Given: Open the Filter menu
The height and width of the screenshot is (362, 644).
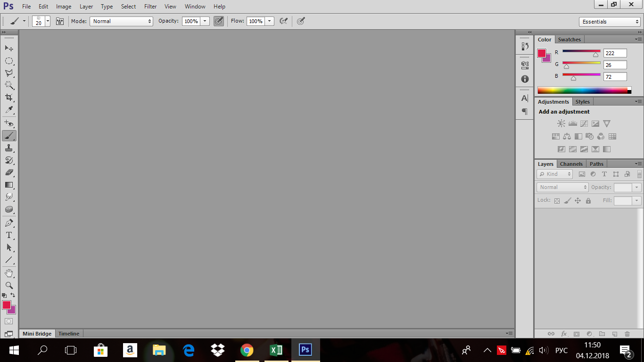Looking at the screenshot, I should tap(150, 7).
